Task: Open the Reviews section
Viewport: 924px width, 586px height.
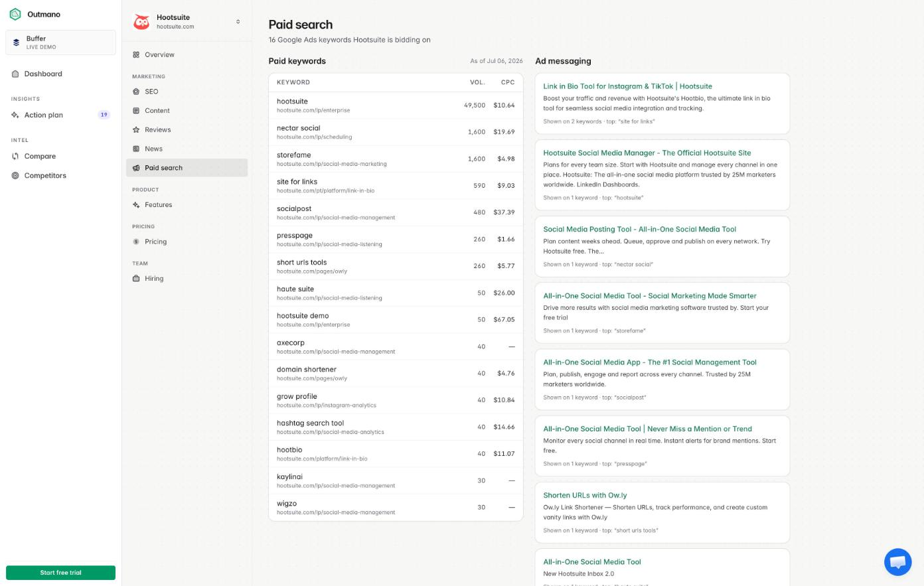Action: [187, 130]
